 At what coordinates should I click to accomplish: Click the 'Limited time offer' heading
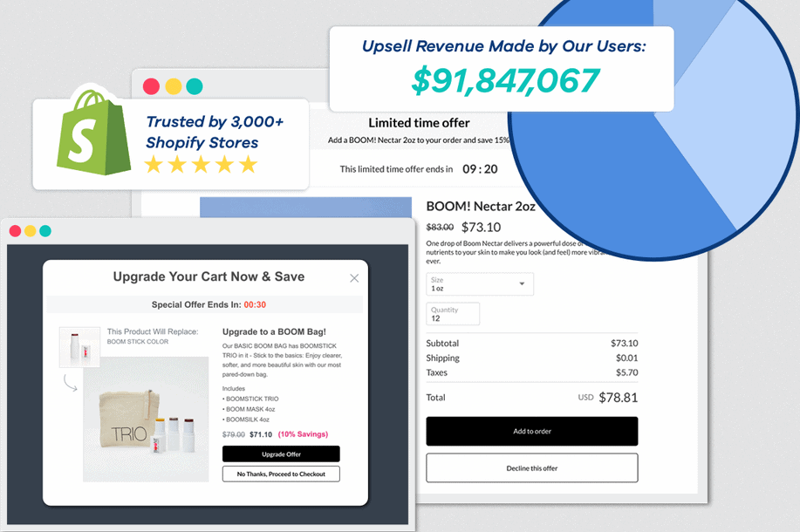(x=419, y=123)
